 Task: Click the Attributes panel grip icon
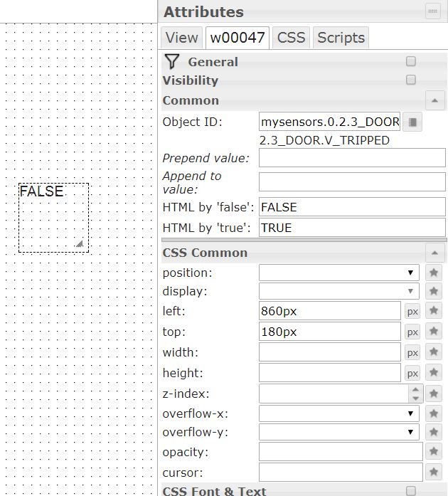tap(432, 11)
